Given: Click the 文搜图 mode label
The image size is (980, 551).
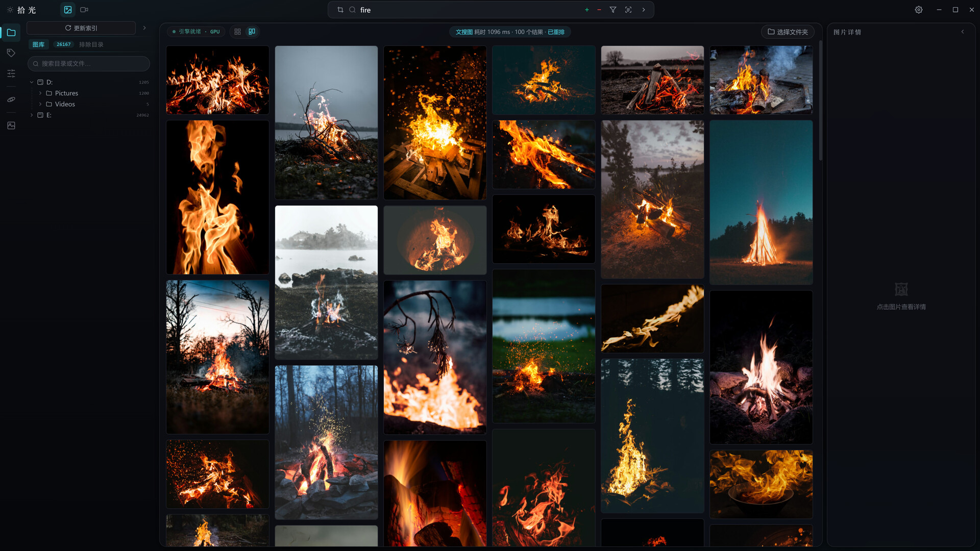Looking at the screenshot, I should (x=464, y=32).
